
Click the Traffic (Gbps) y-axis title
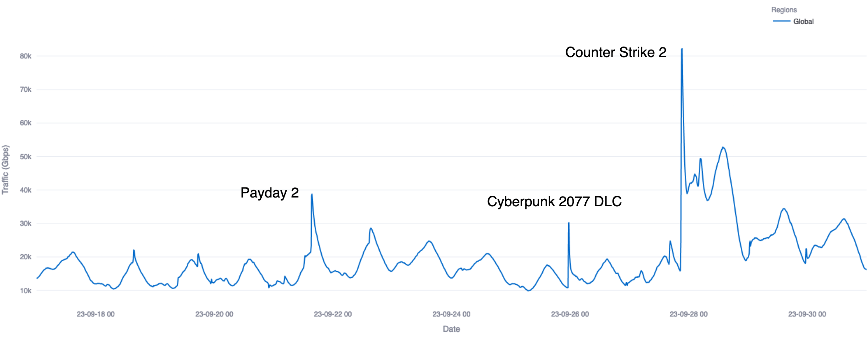point(5,169)
